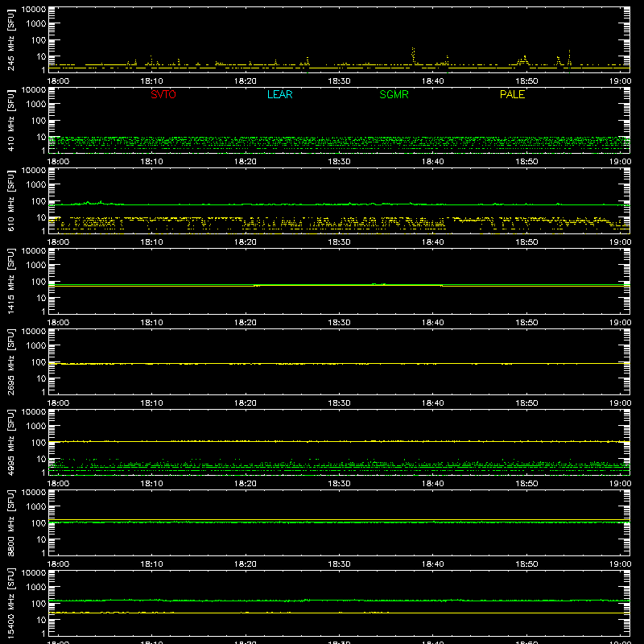Click the tallest 245 MHz burst spike near 18:38
The width and height of the screenshot is (644, 644).
[413, 56]
